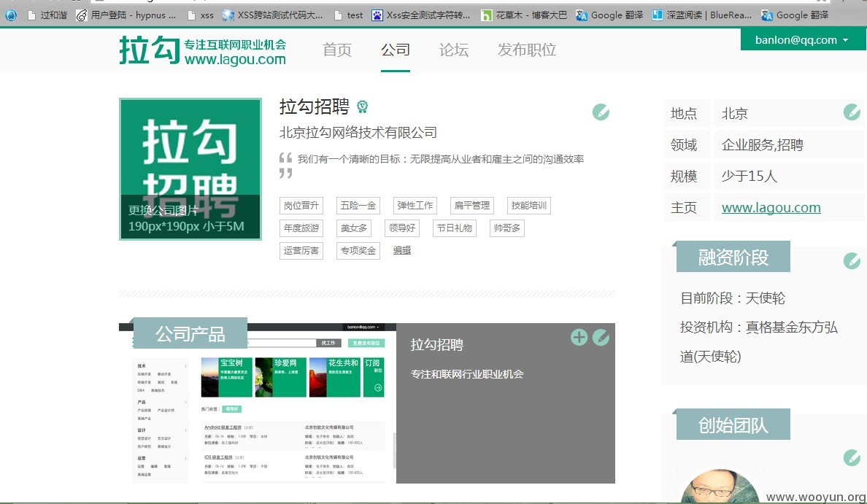
Task: Open the www.lagou.com homepage link
Action: pos(771,208)
